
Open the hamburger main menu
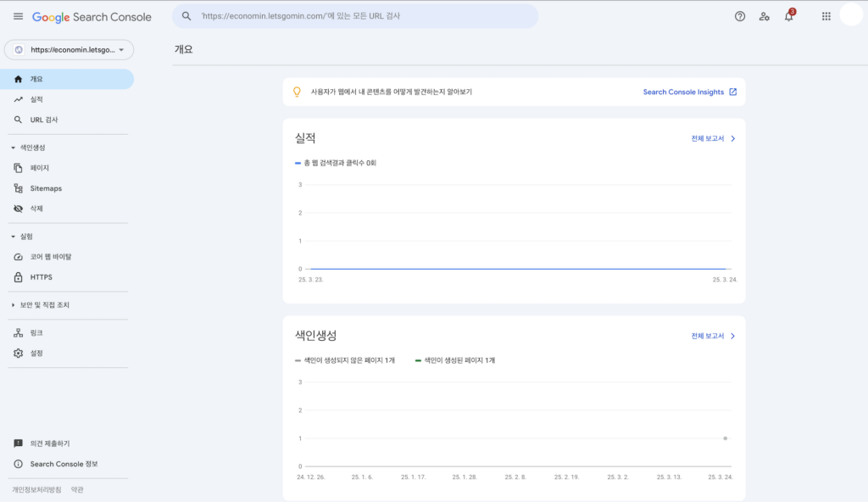[19, 17]
